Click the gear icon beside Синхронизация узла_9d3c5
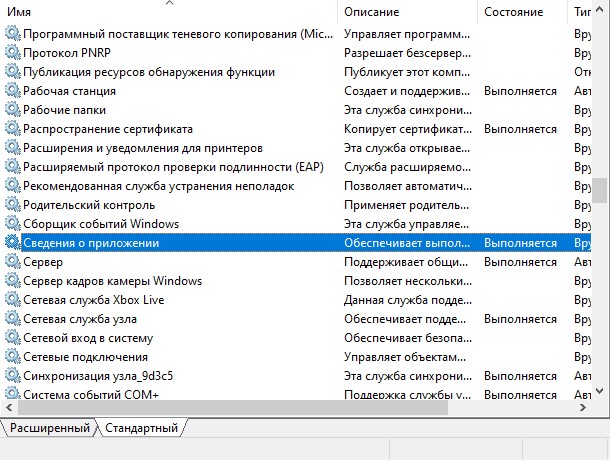The height and width of the screenshot is (460, 610). (x=12, y=376)
